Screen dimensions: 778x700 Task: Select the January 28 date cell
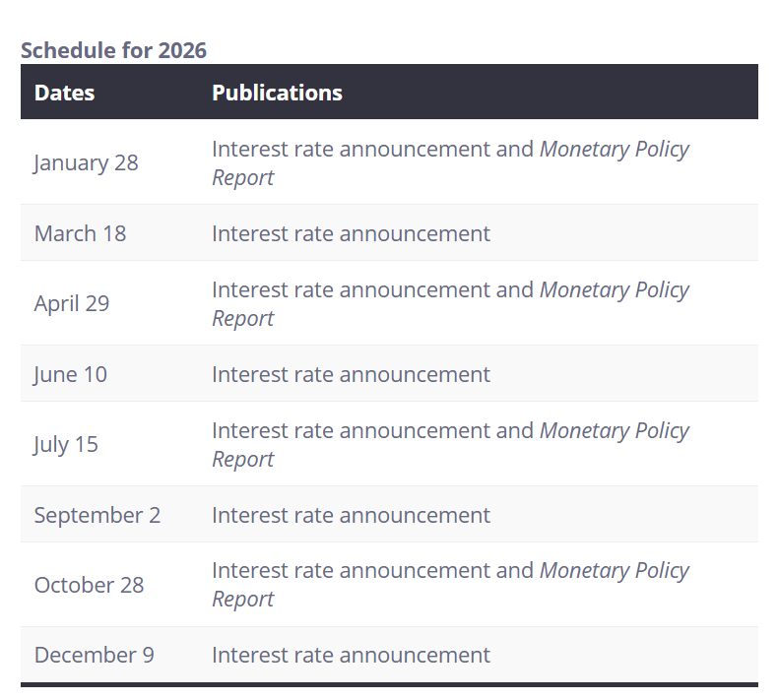pos(87,162)
